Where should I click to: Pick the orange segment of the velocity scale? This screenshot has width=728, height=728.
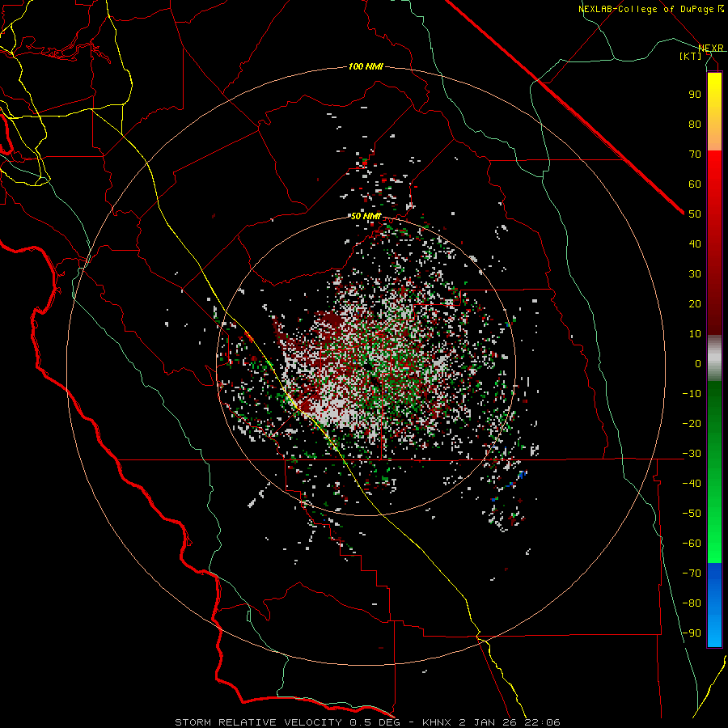pos(714,137)
